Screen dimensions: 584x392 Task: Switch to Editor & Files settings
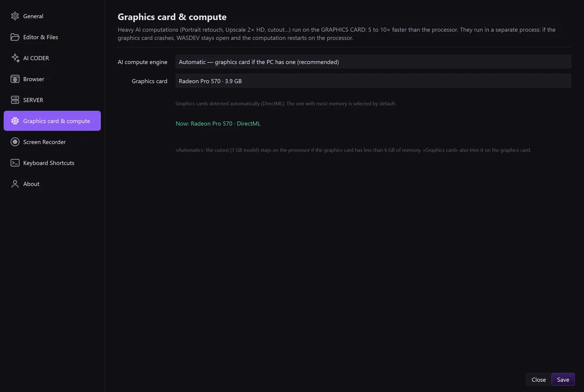click(x=52, y=37)
